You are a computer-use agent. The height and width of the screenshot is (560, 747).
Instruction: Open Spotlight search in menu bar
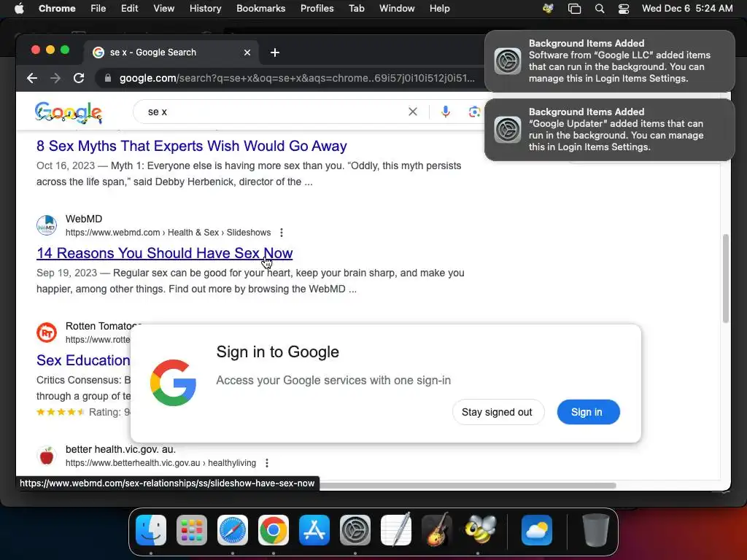coord(600,9)
